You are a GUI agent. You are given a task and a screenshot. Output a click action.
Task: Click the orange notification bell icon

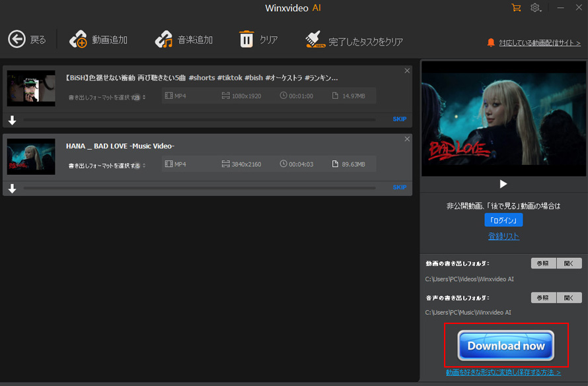point(490,42)
